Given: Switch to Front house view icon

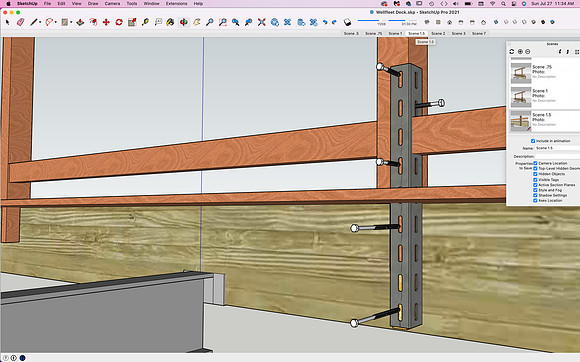Looking at the screenshot, I should click(449, 22).
